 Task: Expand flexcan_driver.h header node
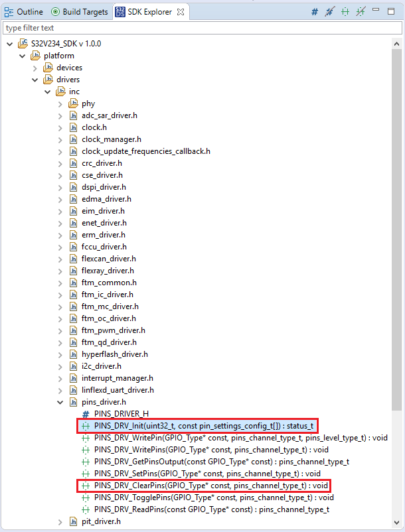60,259
